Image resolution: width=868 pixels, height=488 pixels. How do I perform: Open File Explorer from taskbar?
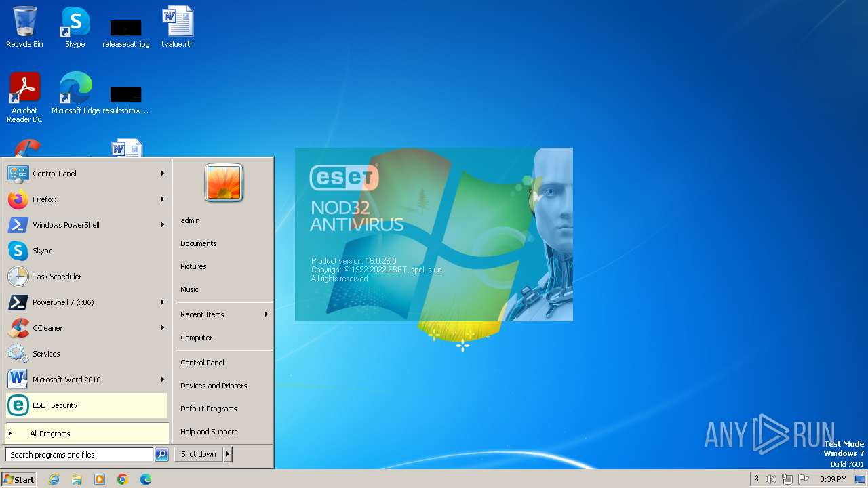[x=77, y=479]
